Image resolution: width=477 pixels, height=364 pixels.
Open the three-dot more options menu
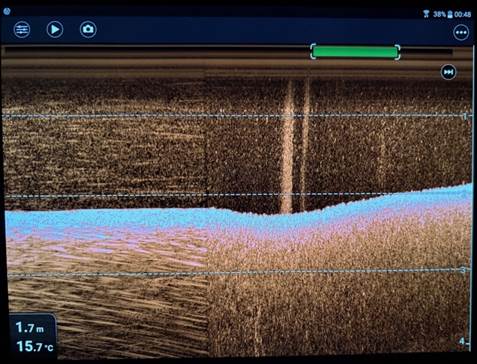(461, 33)
